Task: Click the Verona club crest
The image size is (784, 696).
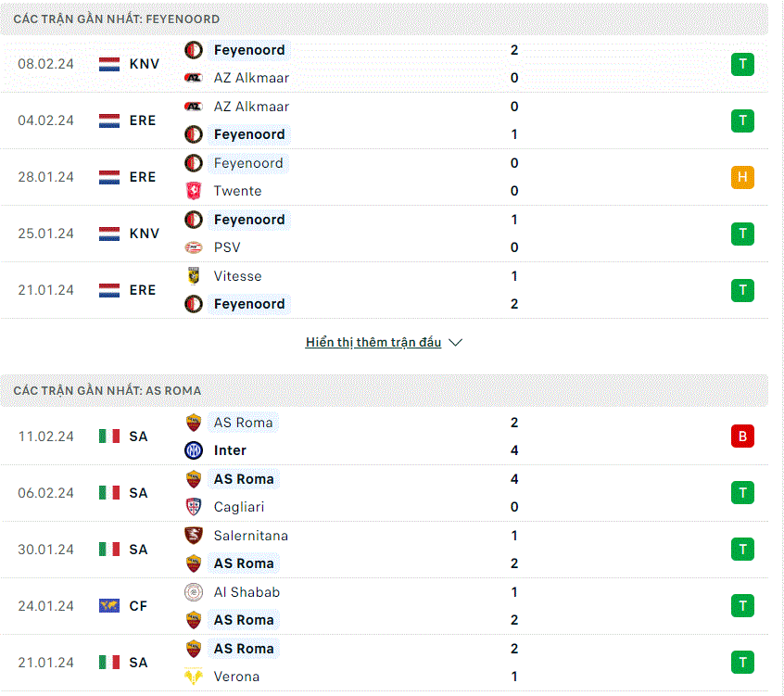Action: pyautogui.click(x=194, y=677)
